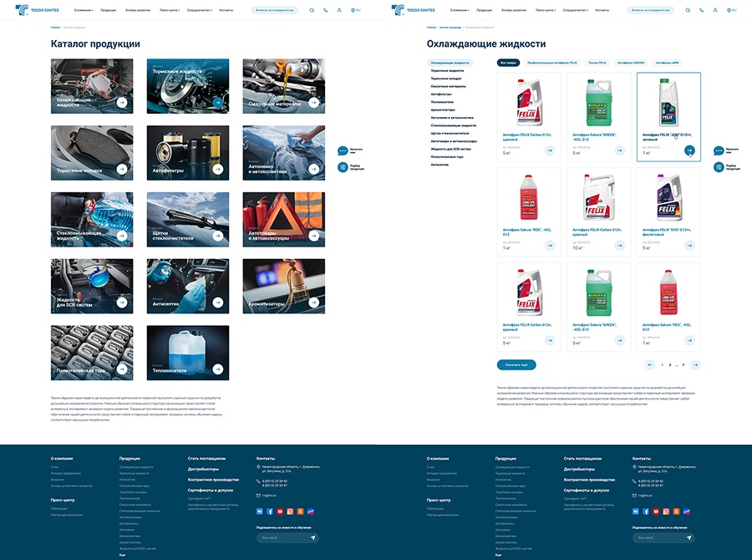
Task: Click the highlighted arrow on the FELIX green antifreeze card
Action: pos(689,150)
